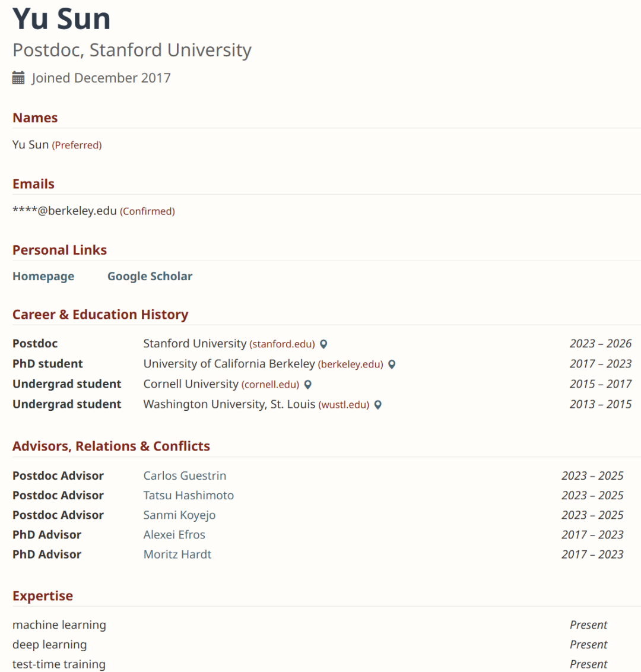The width and height of the screenshot is (641, 672).
Task: Click the map pin by Washington University, St. Louis
Action: tap(377, 405)
